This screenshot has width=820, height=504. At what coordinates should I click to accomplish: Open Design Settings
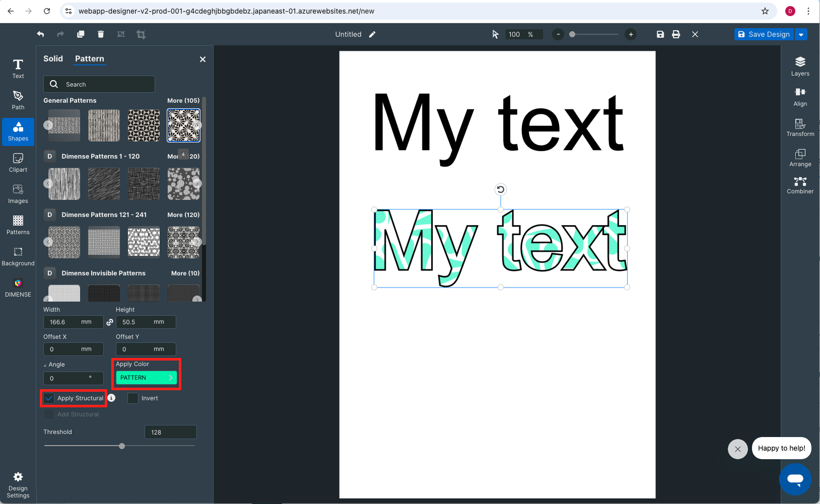pyautogui.click(x=18, y=485)
